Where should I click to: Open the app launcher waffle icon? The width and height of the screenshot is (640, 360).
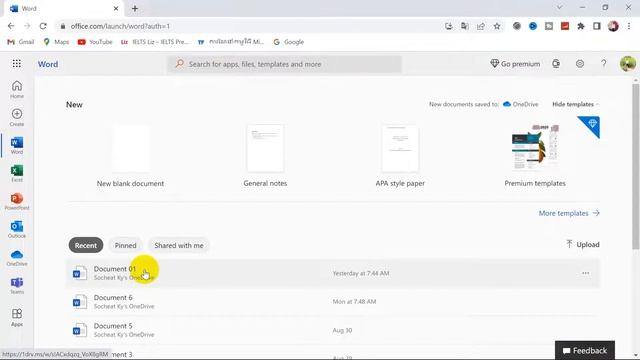(x=17, y=64)
